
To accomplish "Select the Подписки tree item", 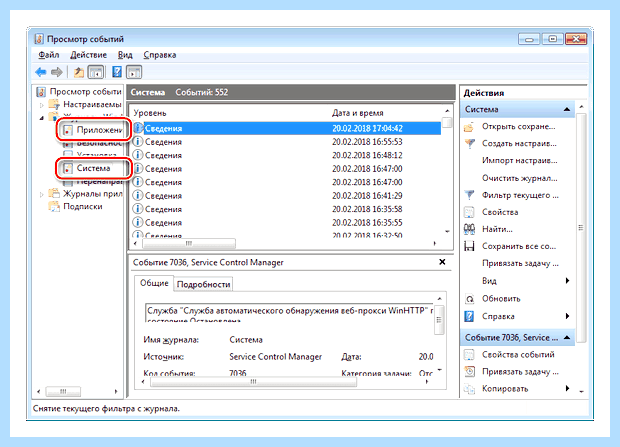I will (83, 206).
